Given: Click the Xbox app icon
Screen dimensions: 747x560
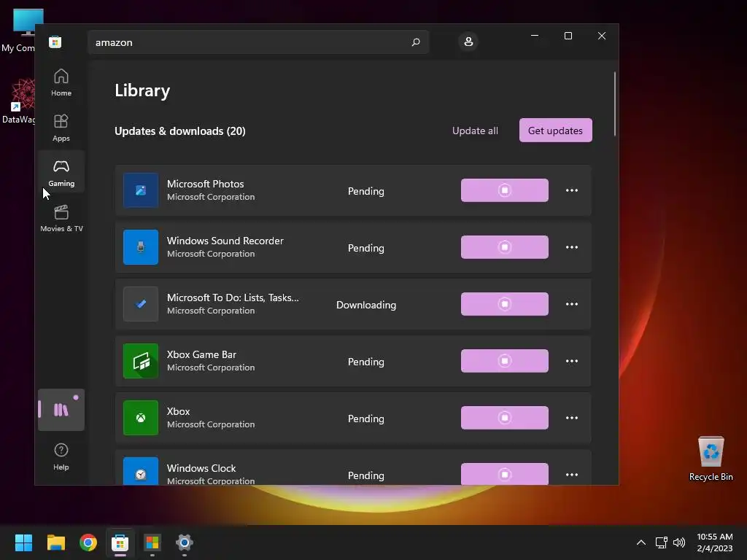Looking at the screenshot, I should pyautogui.click(x=141, y=418).
